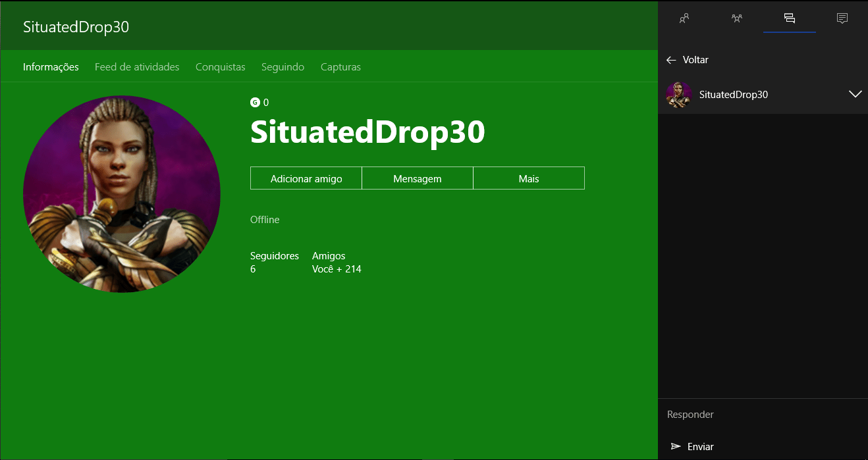This screenshot has height=460, width=868.
Task: Focus the Responder message input field
Action: 763,415
